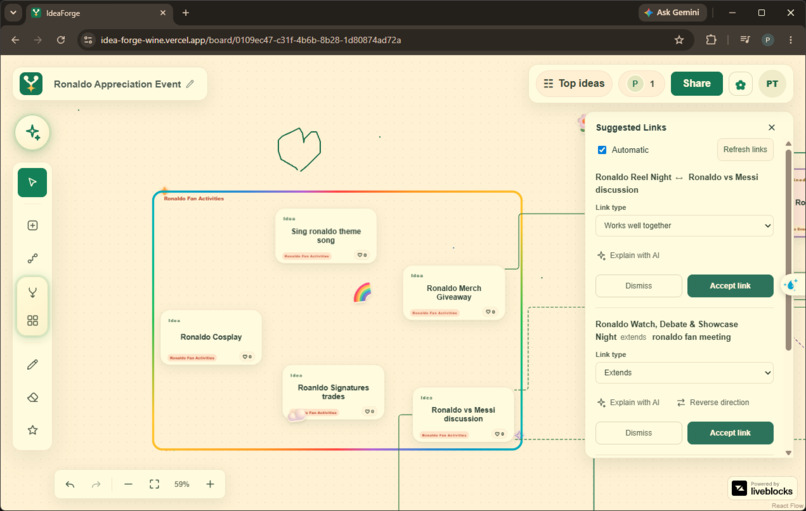Click the IdeaForge logo icon

point(31,83)
